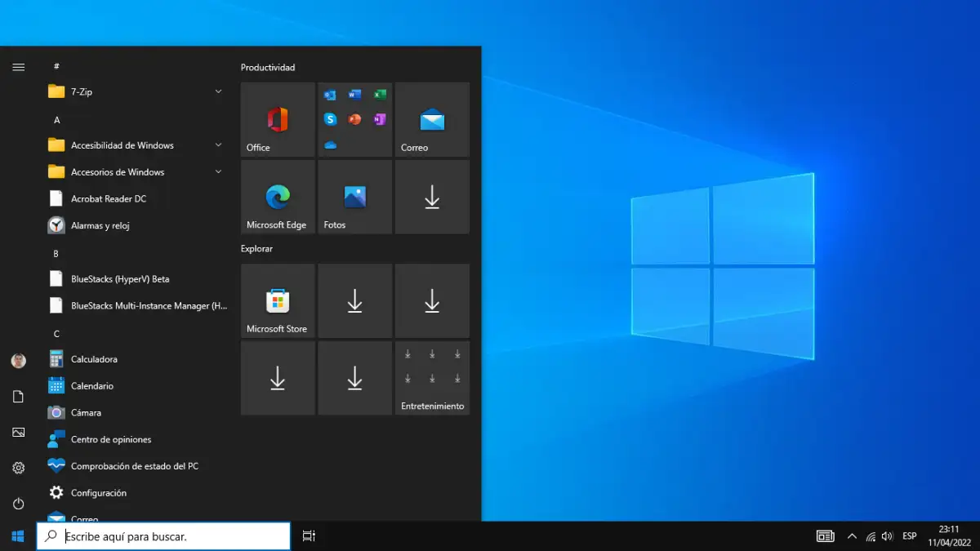Open Pictures from Start sidebar

coord(18,433)
